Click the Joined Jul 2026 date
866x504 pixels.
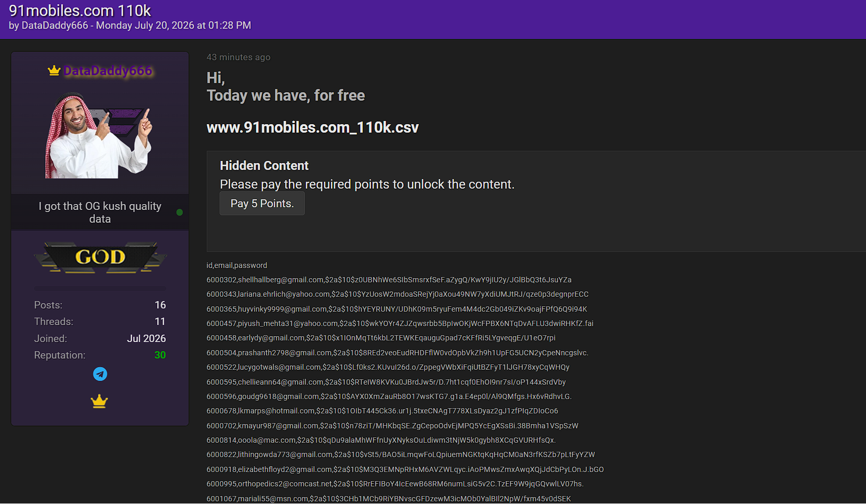pyautogui.click(x=147, y=338)
